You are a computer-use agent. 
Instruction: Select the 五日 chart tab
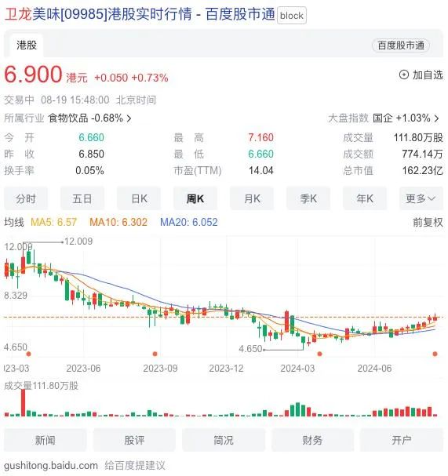point(82,199)
